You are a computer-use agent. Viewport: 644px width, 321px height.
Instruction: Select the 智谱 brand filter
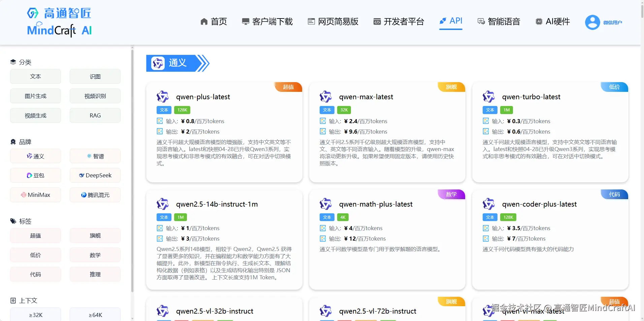coord(95,156)
